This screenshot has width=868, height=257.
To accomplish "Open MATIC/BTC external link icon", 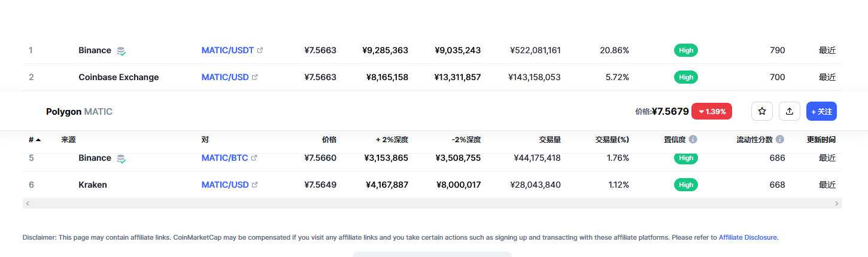I will [254, 158].
